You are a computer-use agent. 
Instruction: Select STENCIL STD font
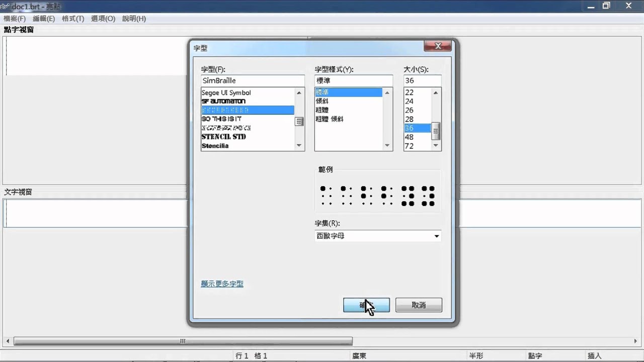(248, 137)
